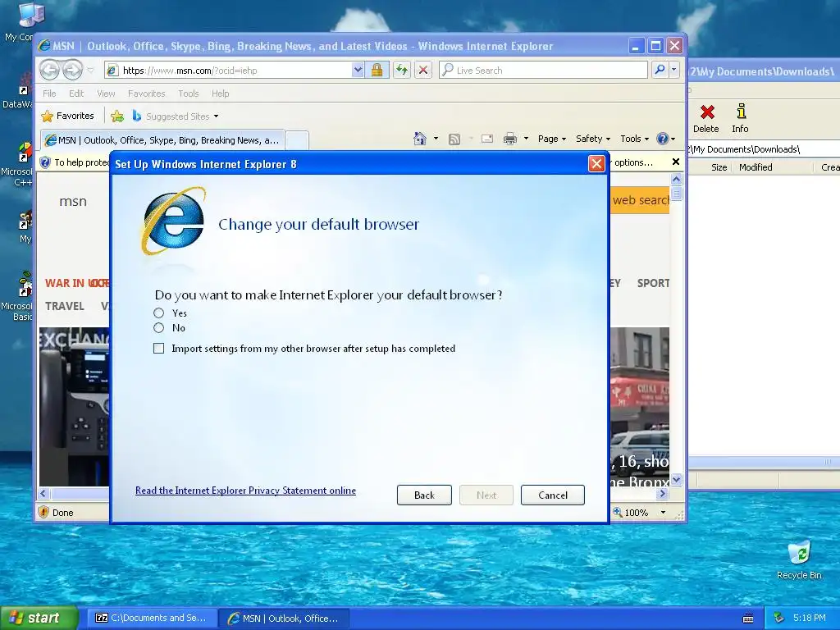
Task: Expand the address bar history dropdown
Action: 358,71
